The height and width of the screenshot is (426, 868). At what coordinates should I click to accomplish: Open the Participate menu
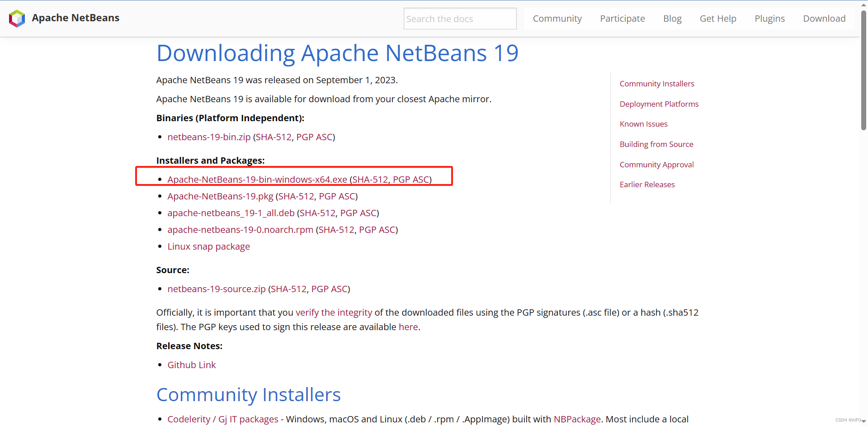coord(622,19)
